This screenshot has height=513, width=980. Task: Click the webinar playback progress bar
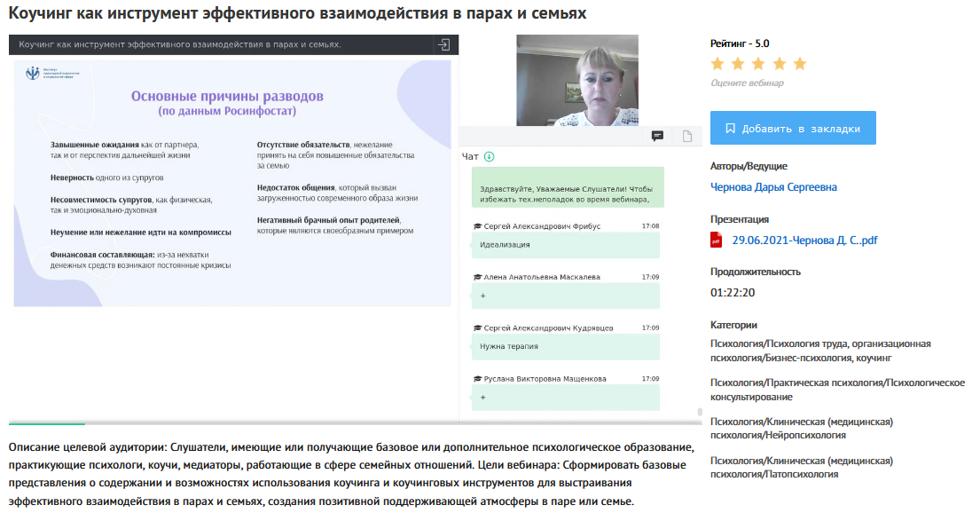(355, 423)
